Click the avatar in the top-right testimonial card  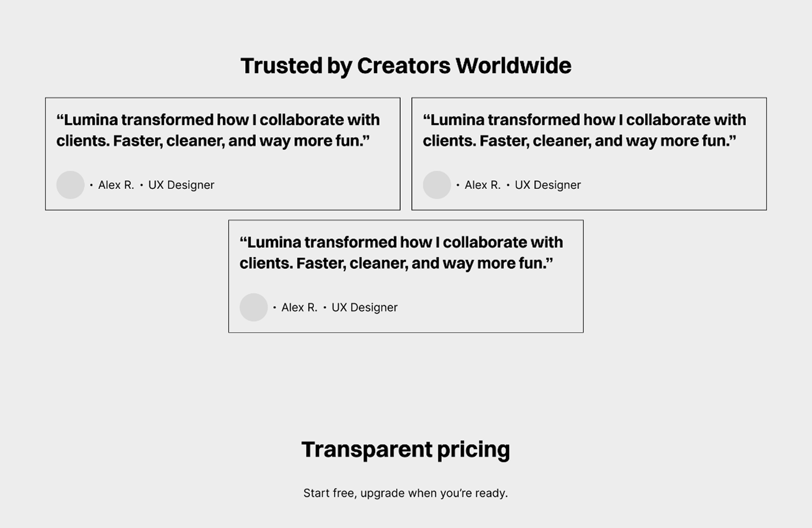click(437, 185)
